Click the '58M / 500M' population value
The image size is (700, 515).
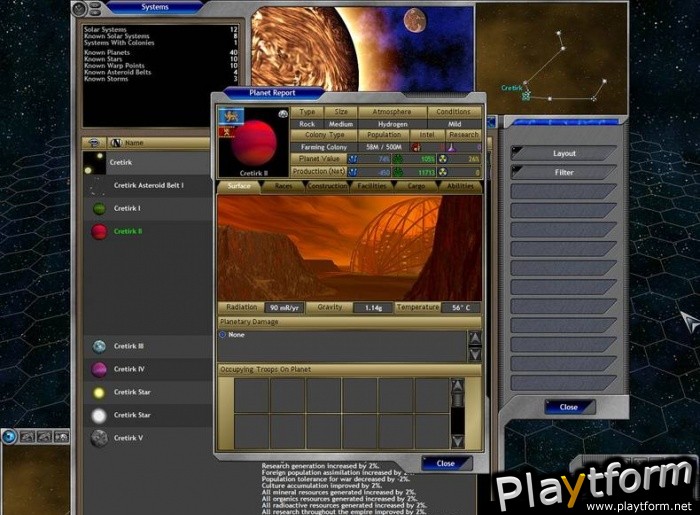tap(383, 147)
